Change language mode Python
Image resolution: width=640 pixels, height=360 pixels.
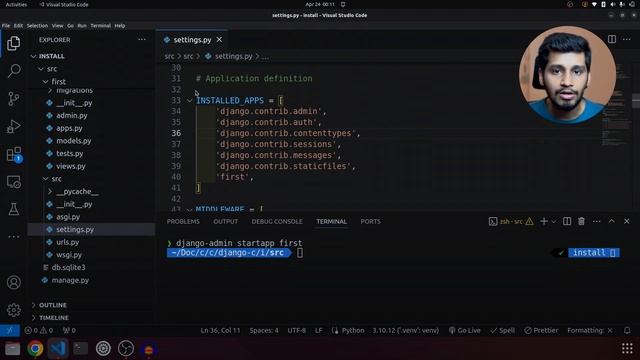point(353,330)
